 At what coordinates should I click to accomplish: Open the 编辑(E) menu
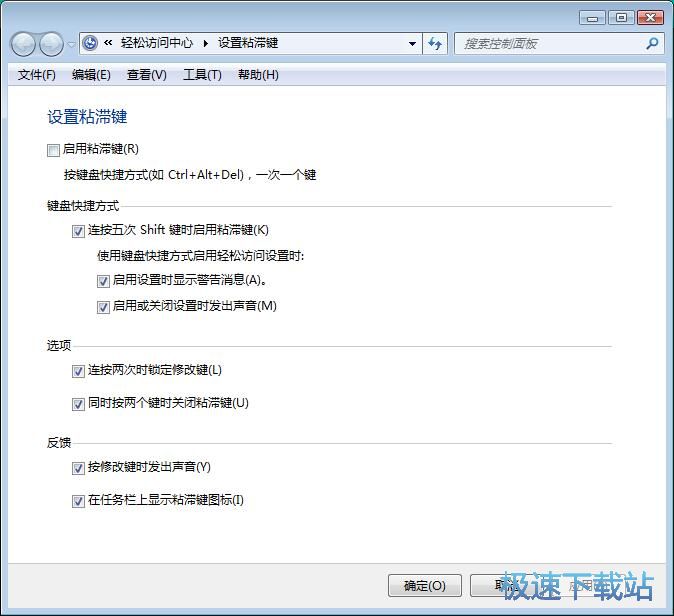(91, 75)
